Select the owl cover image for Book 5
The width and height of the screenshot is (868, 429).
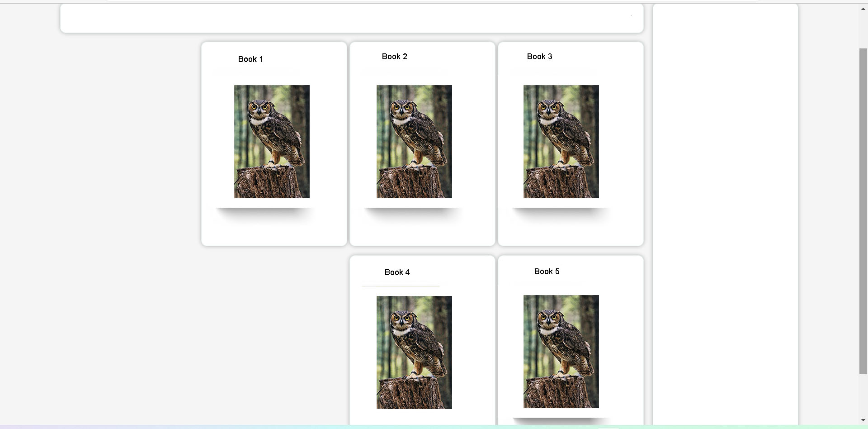coord(561,352)
